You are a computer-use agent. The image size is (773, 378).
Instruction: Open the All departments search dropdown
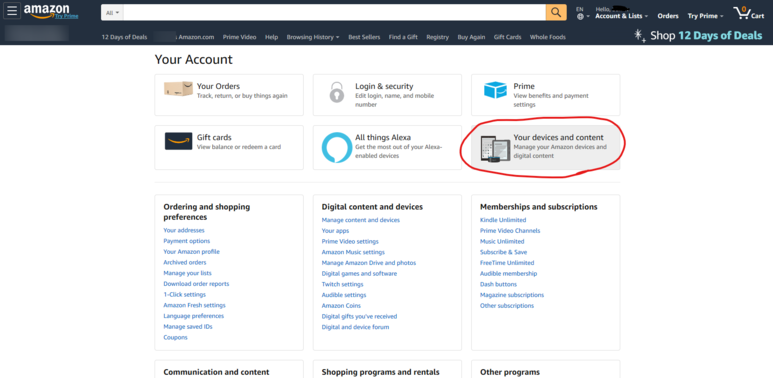tap(112, 13)
